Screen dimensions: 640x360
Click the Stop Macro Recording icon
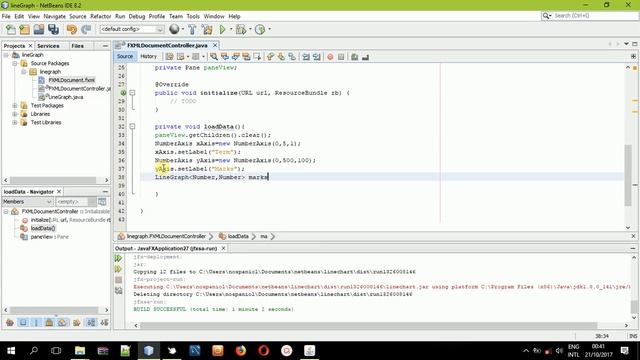coord(341,57)
